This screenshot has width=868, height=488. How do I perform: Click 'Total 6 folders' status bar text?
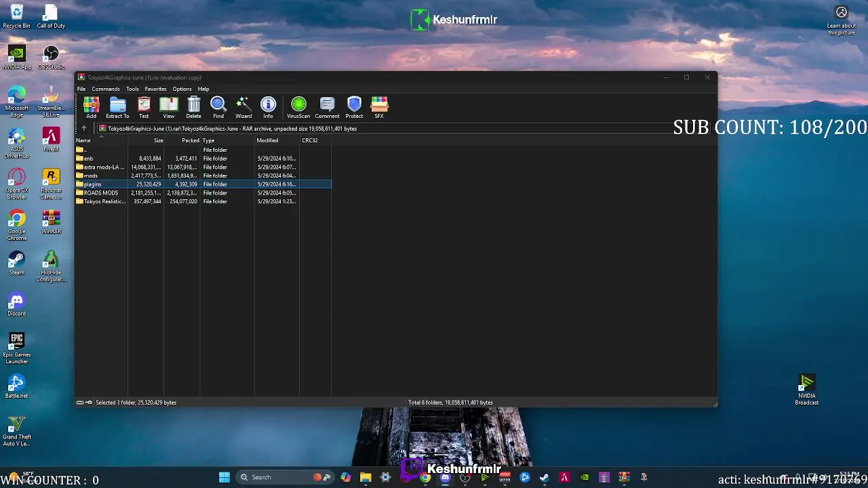450,403
